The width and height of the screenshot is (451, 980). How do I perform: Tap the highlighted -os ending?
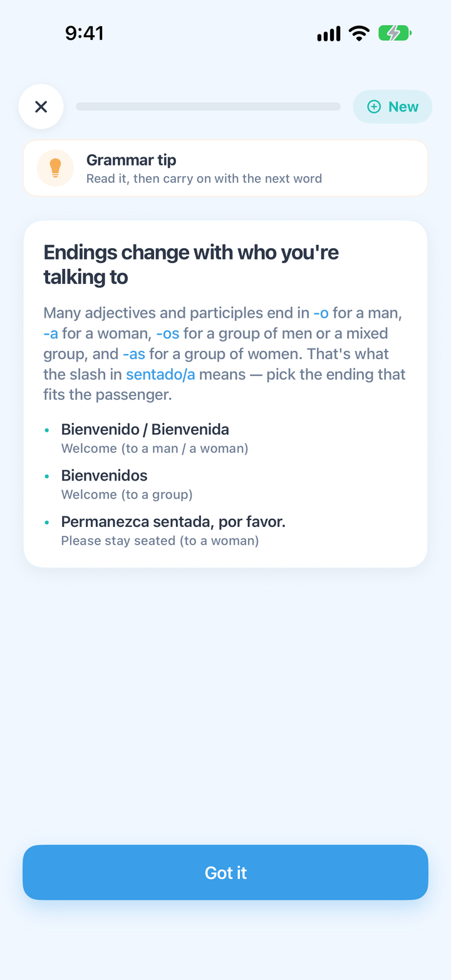168,333
